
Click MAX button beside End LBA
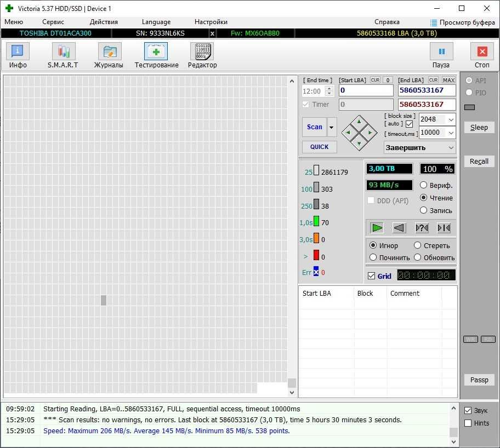[x=448, y=80]
